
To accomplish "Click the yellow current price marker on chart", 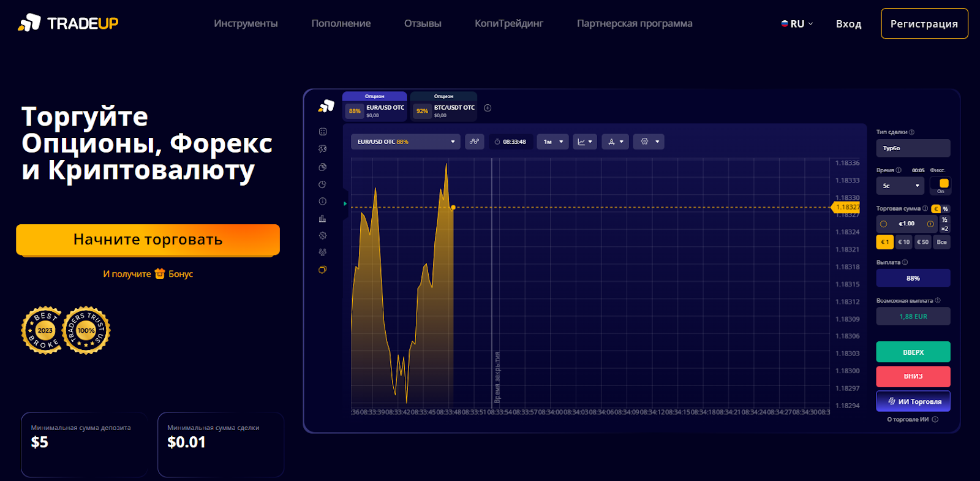I will (453, 208).
